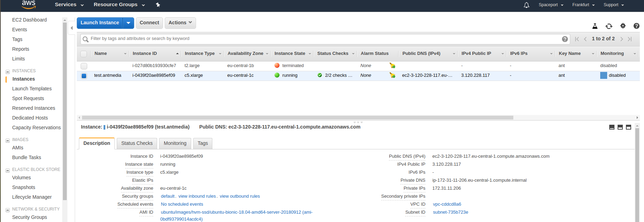The width and height of the screenshot is (644, 222).
Task: Toggle the select-all instances checkbox
Action: [x=84, y=54]
